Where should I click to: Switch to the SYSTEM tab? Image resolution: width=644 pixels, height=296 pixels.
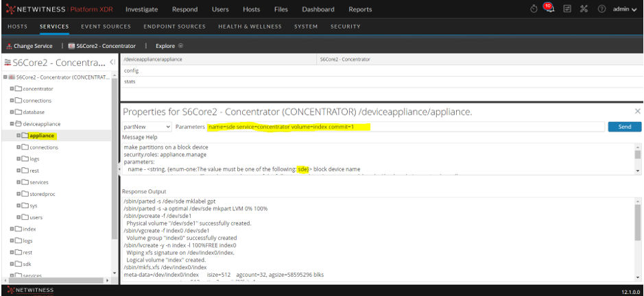[x=306, y=26]
